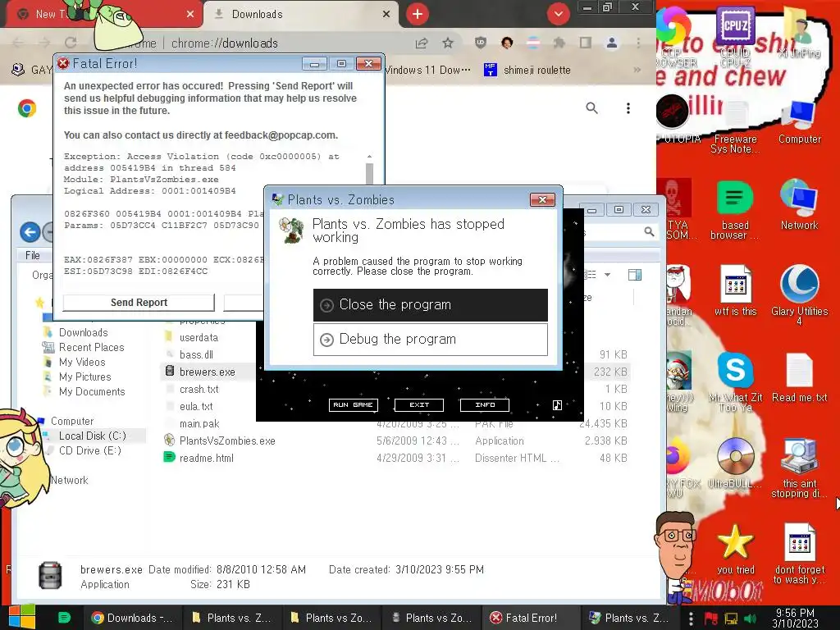
Task: Open the shimeji roulette bookmark
Action: [x=527, y=71]
